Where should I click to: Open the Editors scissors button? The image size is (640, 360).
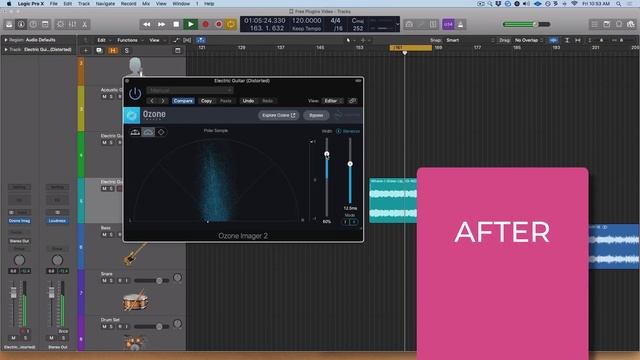pos(84,24)
